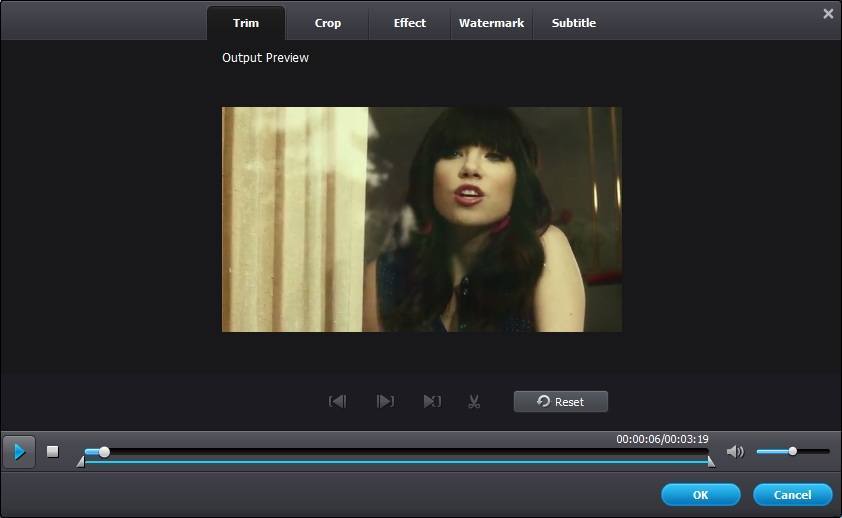
Task: Click the blue trim range bar
Action: pyautogui.click(x=396, y=462)
